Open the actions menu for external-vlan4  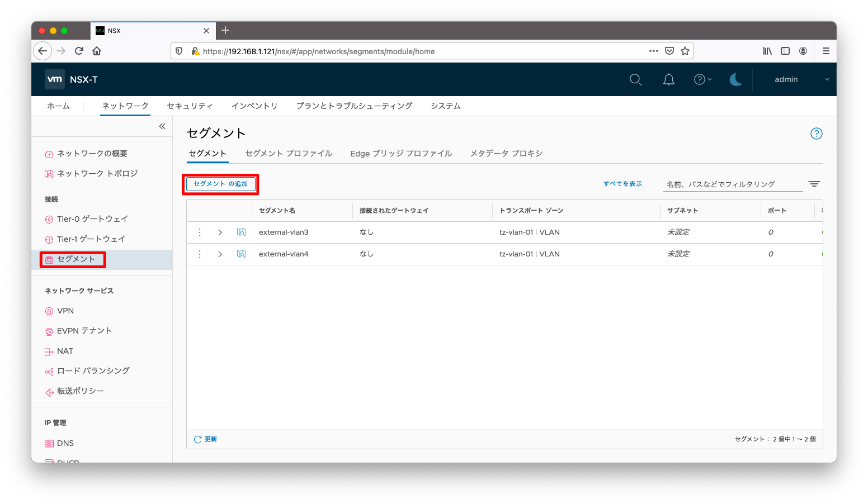200,254
